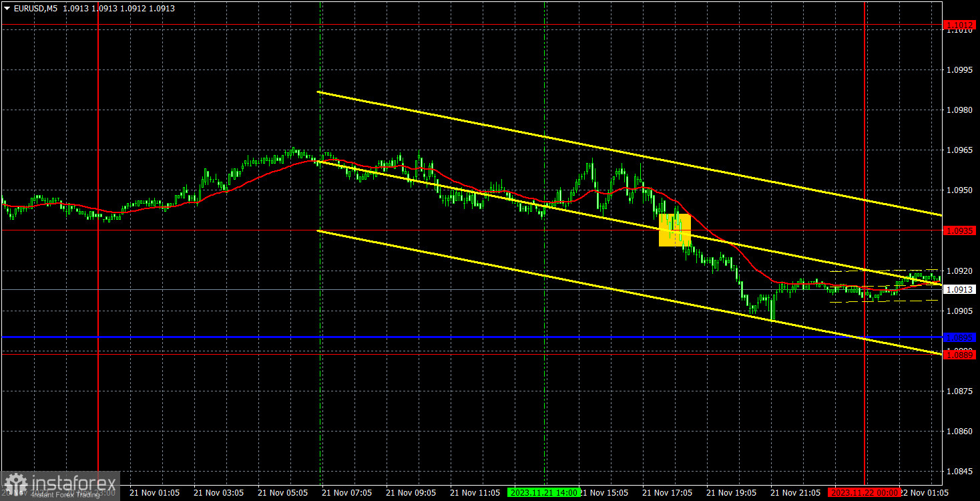Click the 1.0920 price scale value
Viewport: 980px width, 501px height.
coord(959,271)
